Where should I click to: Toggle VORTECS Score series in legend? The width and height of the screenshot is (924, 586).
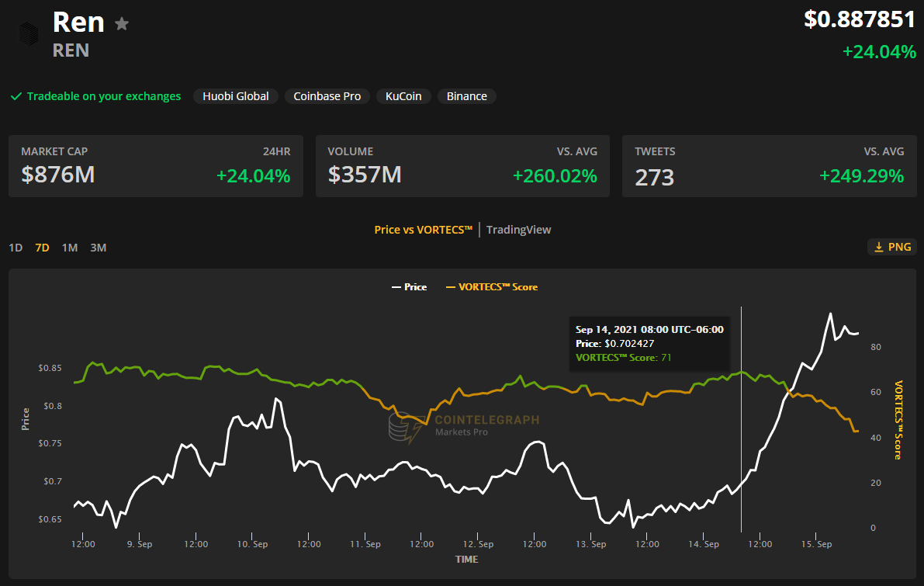pyautogui.click(x=492, y=287)
